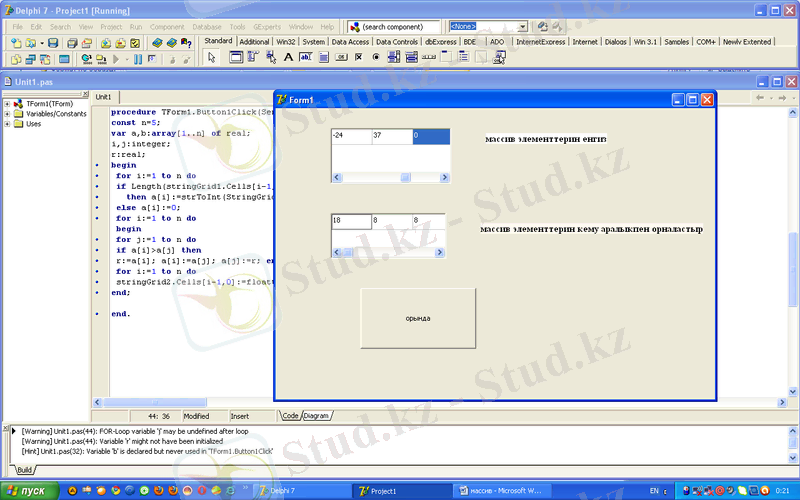
Task: Switch to the Diagram tab
Action: pyautogui.click(x=317, y=415)
